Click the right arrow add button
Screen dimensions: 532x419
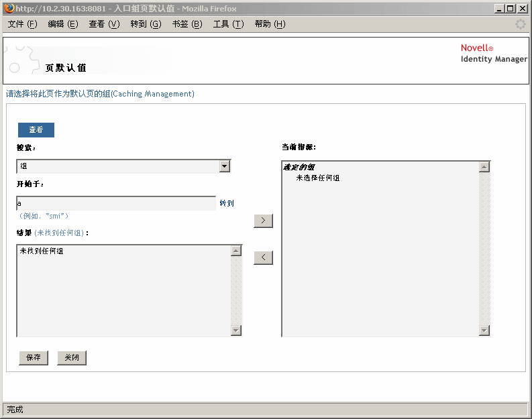point(263,221)
